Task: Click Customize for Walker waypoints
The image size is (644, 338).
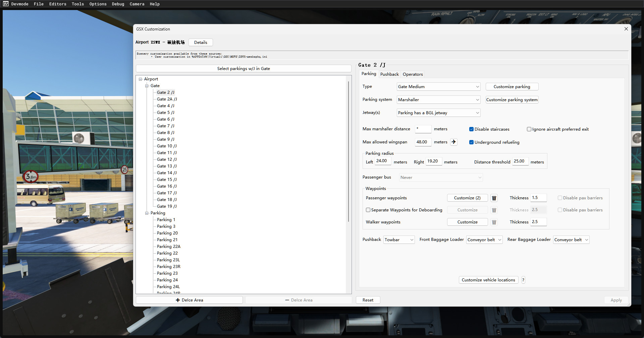Action: 467,222
